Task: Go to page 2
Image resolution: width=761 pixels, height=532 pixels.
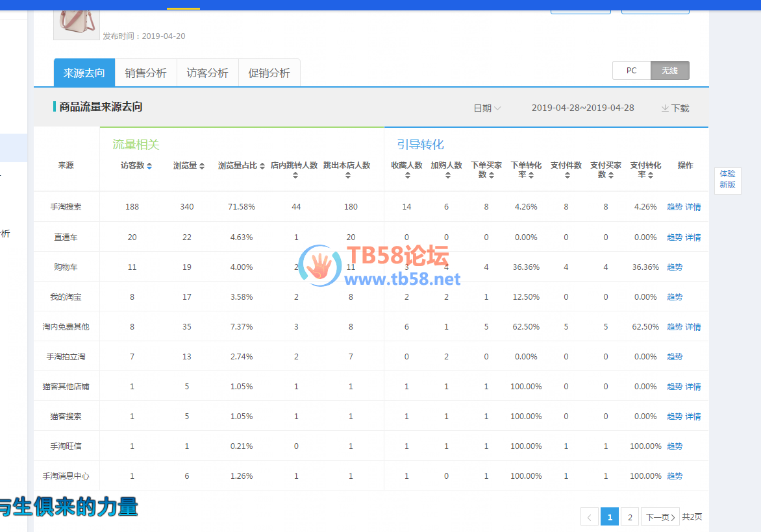Action: [x=629, y=517]
